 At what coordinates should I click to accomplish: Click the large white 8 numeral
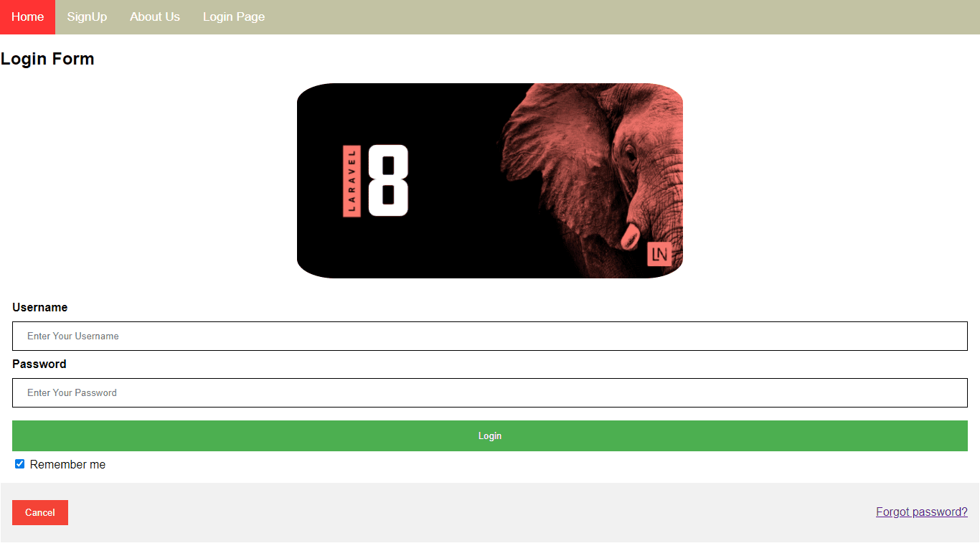click(388, 180)
